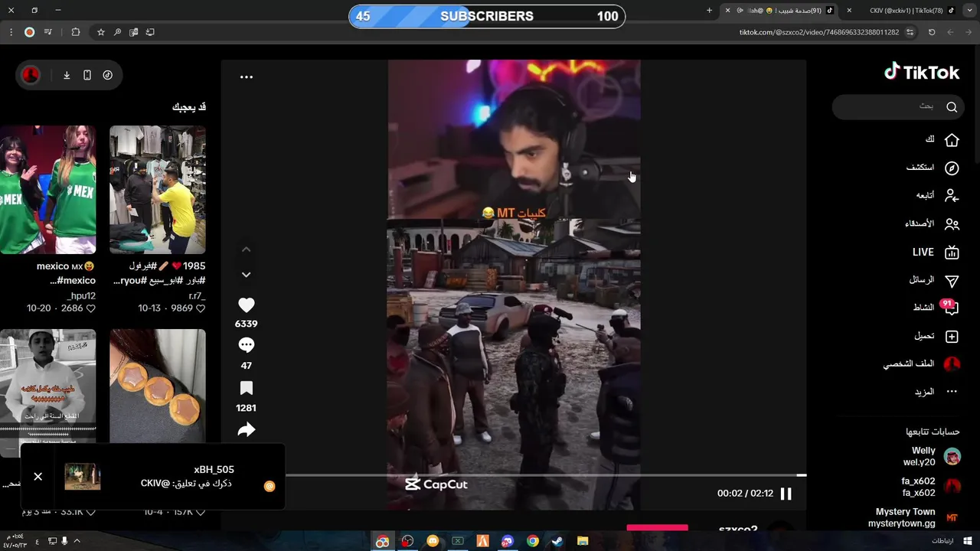Open the Chrome three-dot menu
This screenshot has height=551, width=980.
pyautogui.click(x=11, y=32)
